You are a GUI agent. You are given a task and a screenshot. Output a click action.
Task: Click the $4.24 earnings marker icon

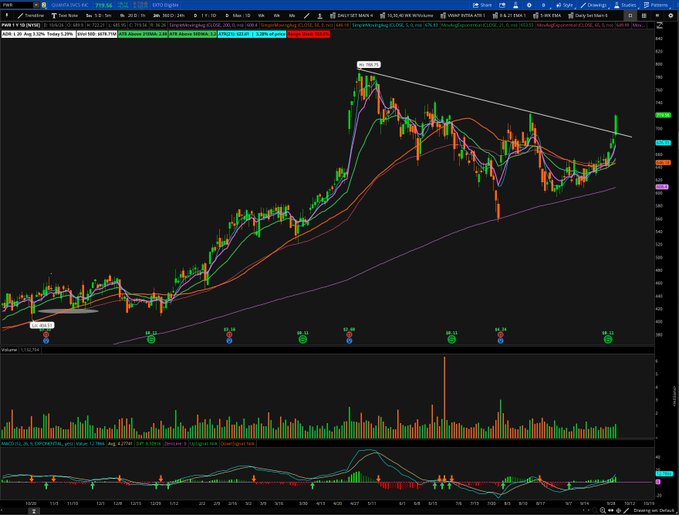(501, 334)
